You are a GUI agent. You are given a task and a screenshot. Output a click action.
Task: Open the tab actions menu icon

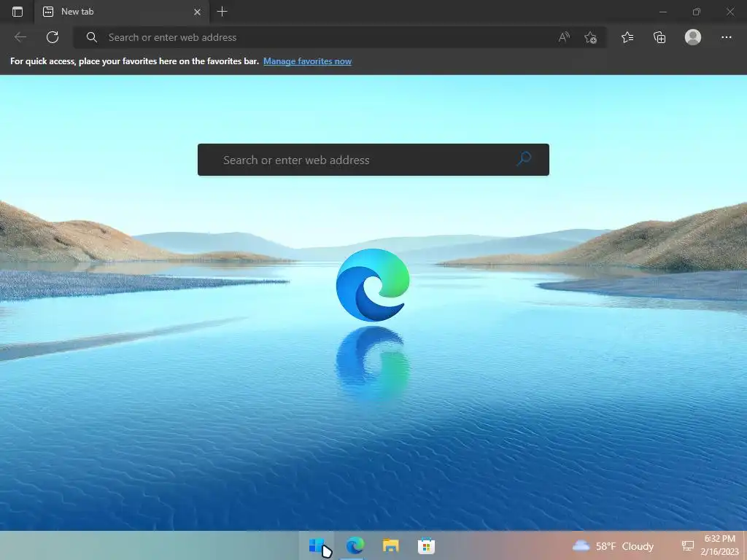tap(18, 12)
